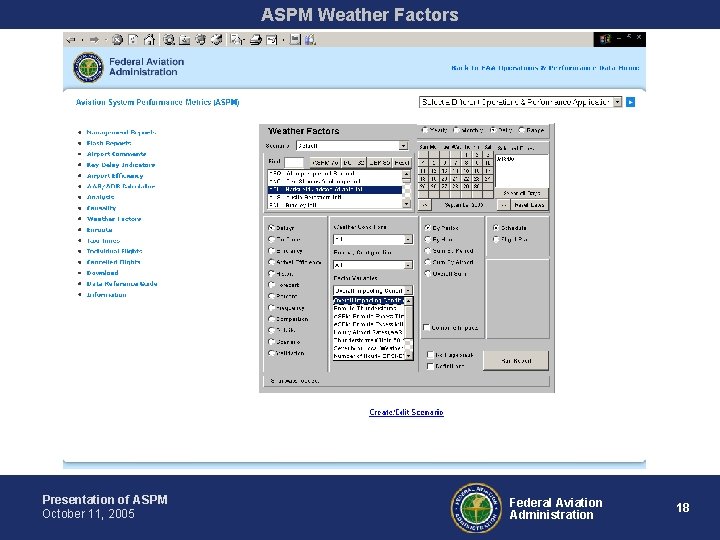Tick the Definitions checkbox
The width and height of the screenshot is (720, 540).
430,366
